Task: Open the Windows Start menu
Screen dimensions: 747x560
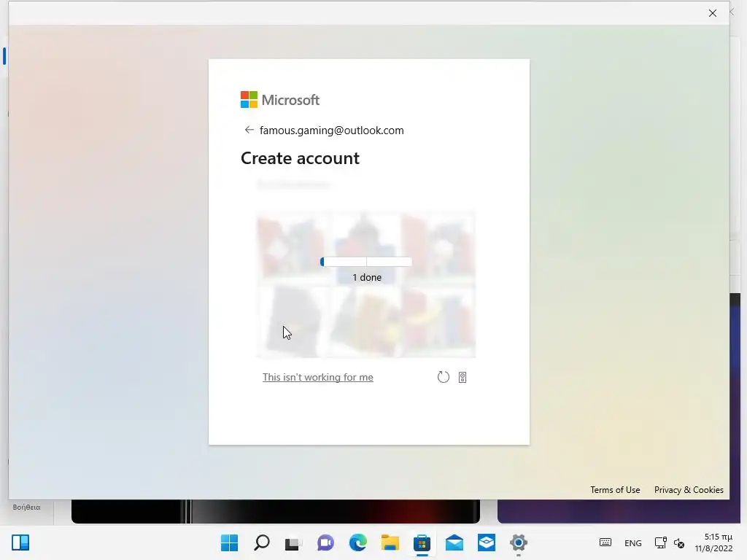Action: coord(229,542)
